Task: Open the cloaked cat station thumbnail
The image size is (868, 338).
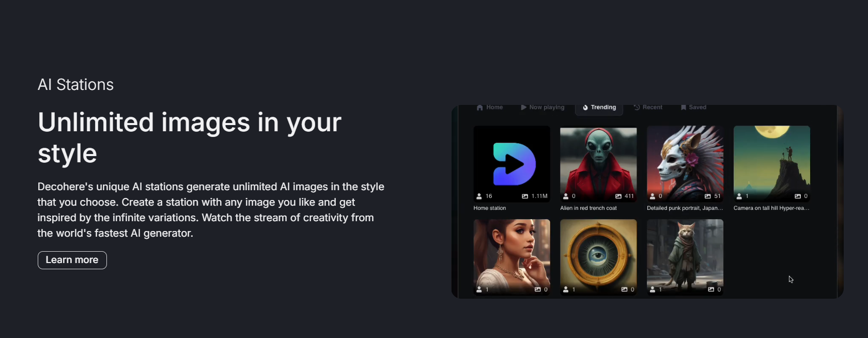Action: tap(685, 254)
